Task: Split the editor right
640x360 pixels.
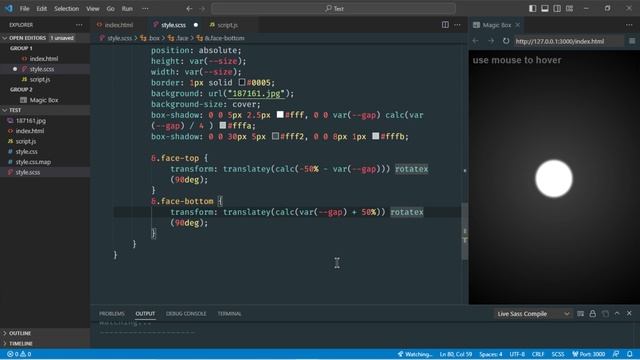Action: point(445,25)
